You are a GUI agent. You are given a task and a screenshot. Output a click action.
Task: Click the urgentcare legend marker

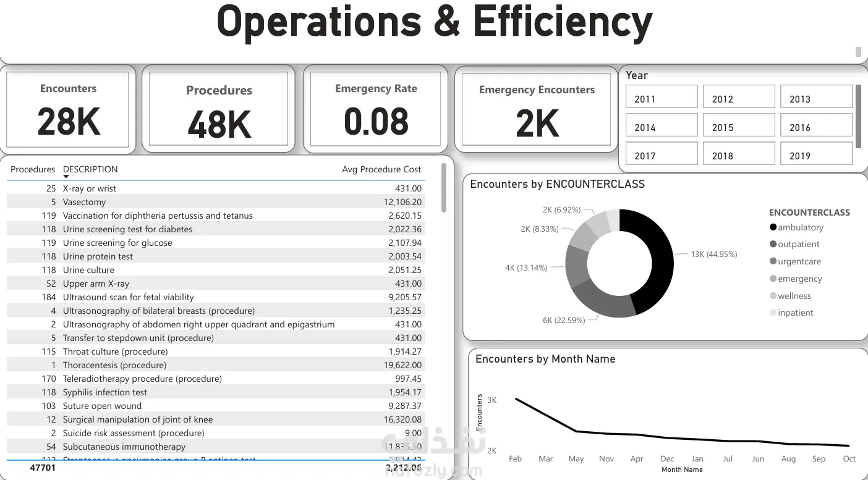pos(773,261)
